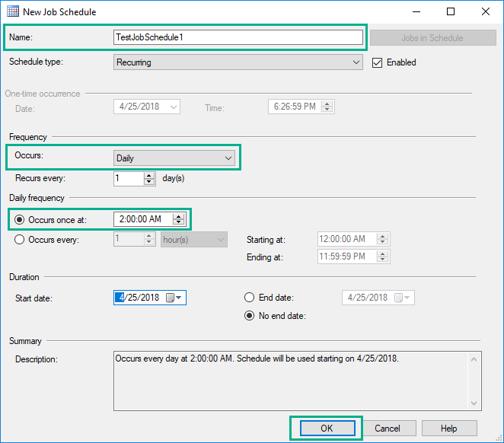
Task: Select the No end date option
Action: (x=250, y=316)
